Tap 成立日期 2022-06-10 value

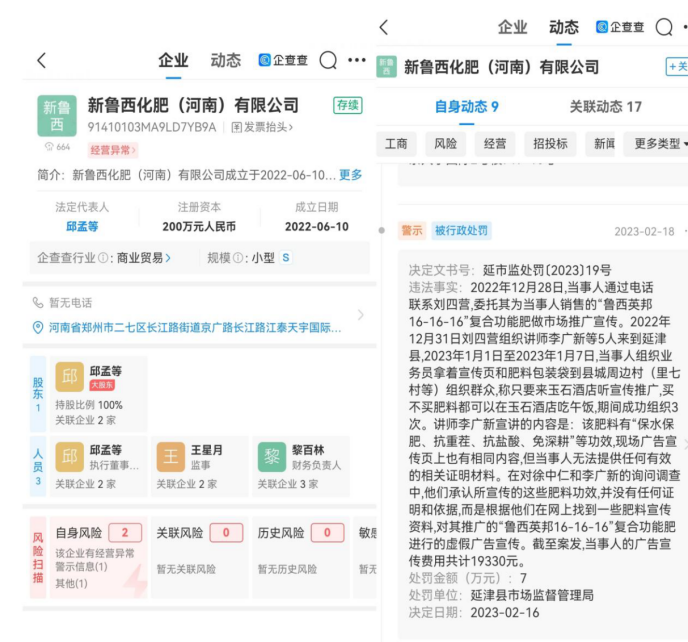(317, 226)
